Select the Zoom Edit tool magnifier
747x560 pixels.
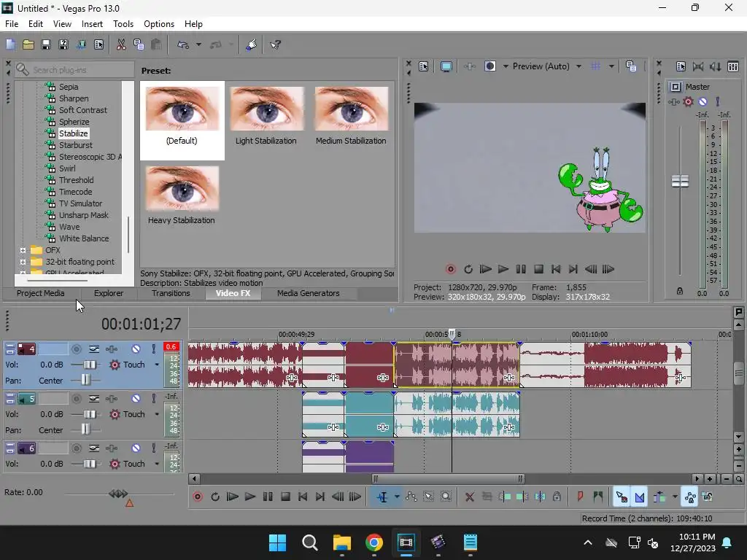point(446,497)
